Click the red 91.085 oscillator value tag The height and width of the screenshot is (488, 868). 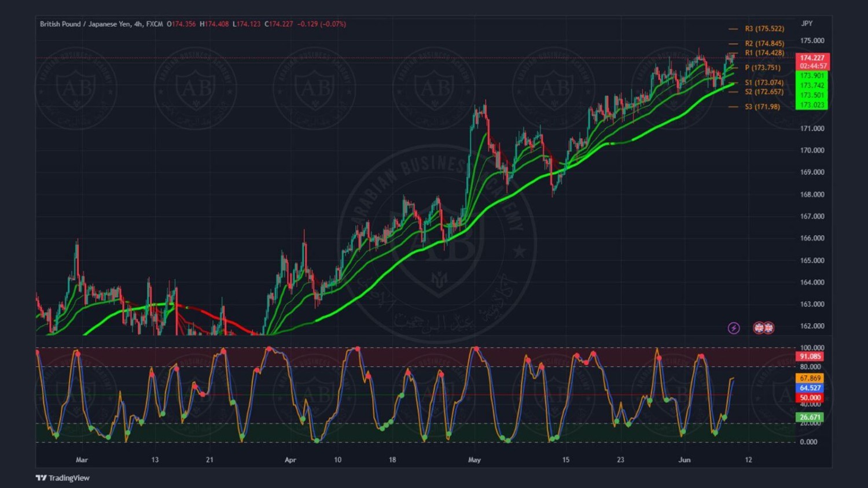tap(810, 357)
